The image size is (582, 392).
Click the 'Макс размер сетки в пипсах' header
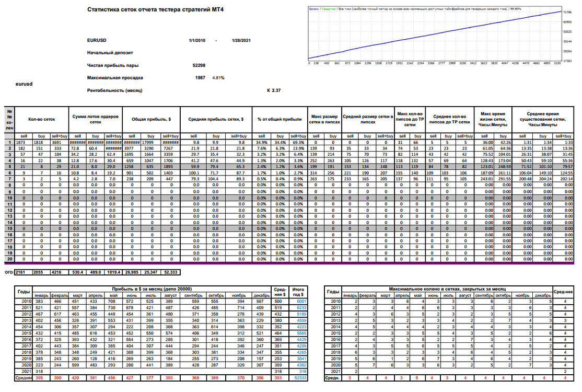click(x=324, y=120)
